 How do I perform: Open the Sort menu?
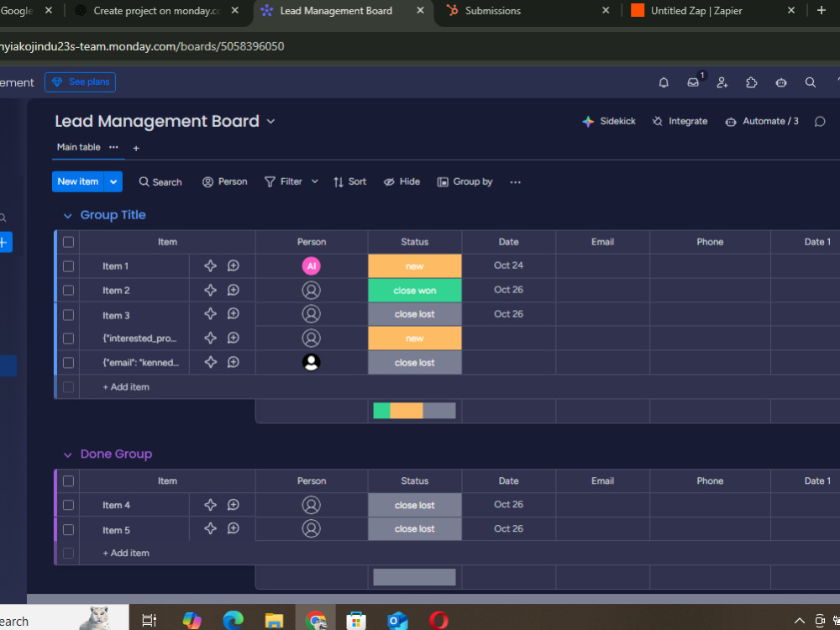(349, 181)
